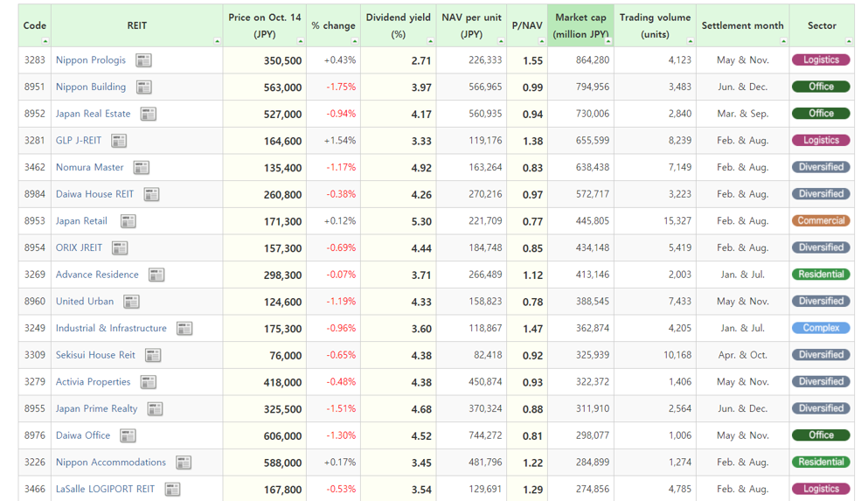Select trading volume value 15,327
This screenshot has height=501, width=868.
point(677,221)
